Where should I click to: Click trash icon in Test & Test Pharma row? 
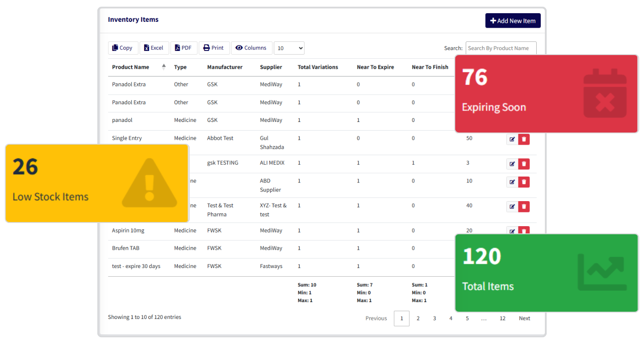point(524,207)
